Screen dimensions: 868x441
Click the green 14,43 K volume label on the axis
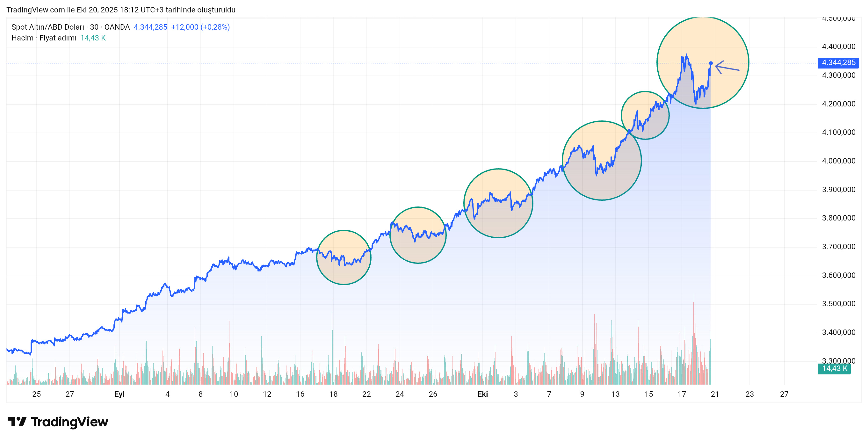(834, 369)
